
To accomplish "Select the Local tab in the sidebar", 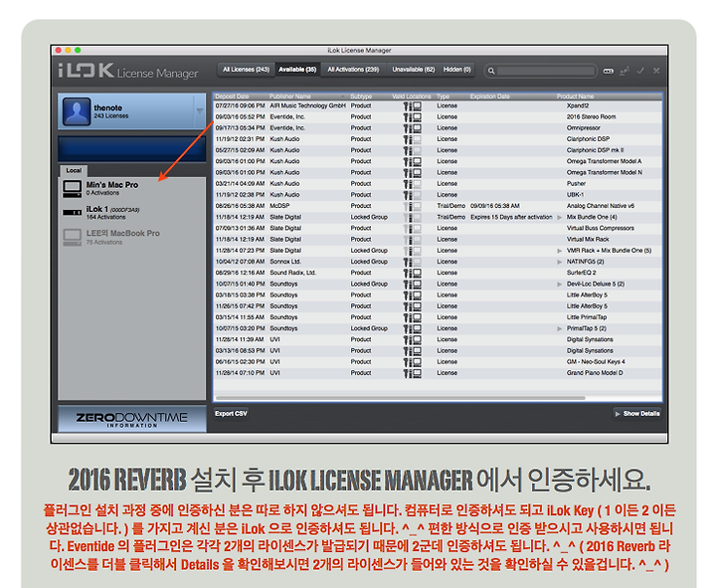I will pyautogui.click(x=74, y=170).
